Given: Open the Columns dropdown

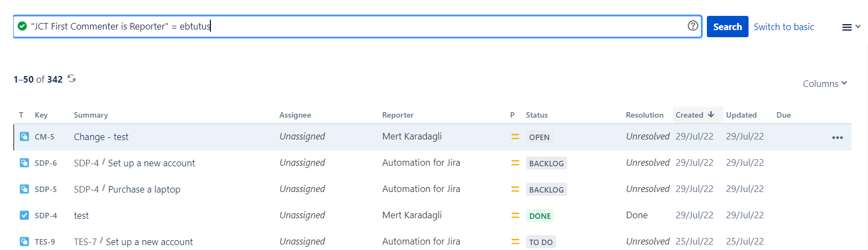Looking at the screenshot, I should pos(825,84).
